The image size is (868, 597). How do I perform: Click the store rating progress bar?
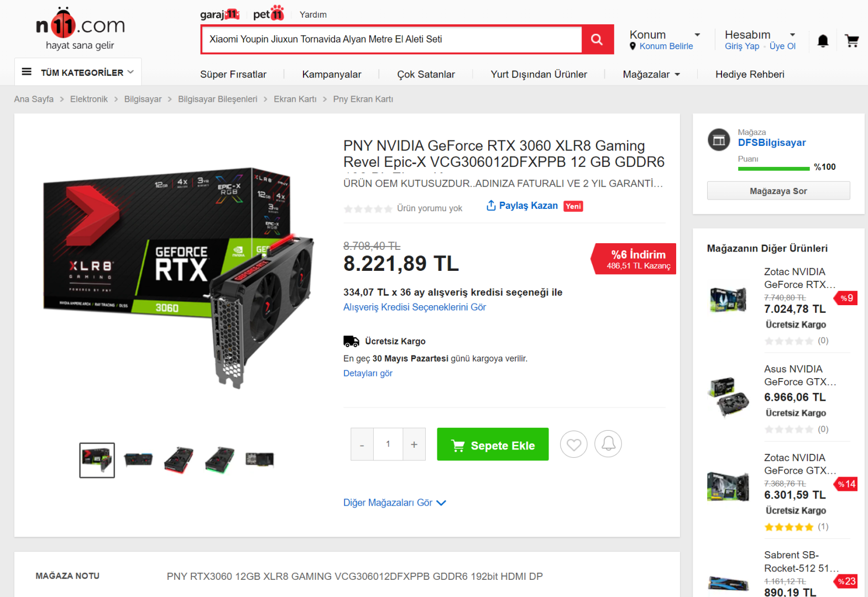point(774,169)
